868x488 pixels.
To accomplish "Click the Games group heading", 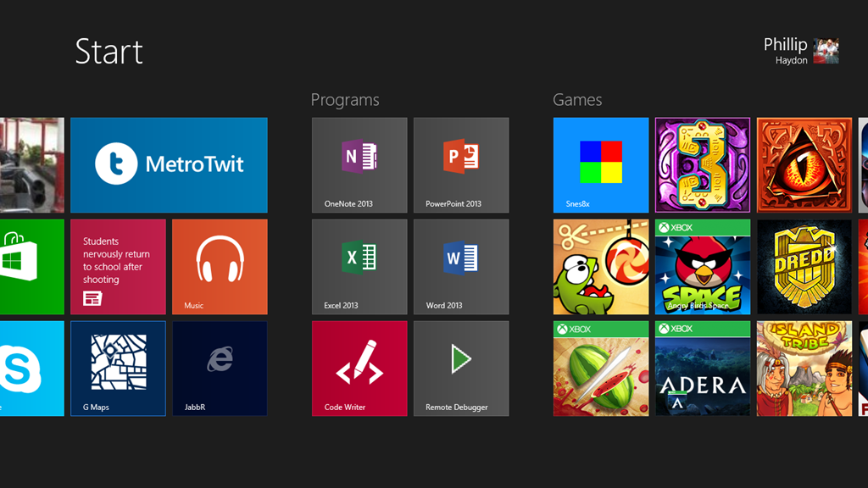I will pos(576,100).
